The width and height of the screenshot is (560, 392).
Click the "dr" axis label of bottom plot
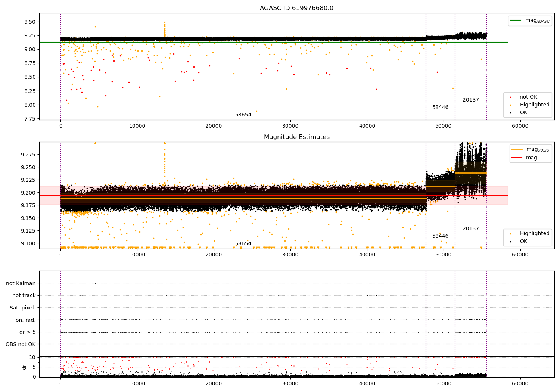[x=24, y=367]
